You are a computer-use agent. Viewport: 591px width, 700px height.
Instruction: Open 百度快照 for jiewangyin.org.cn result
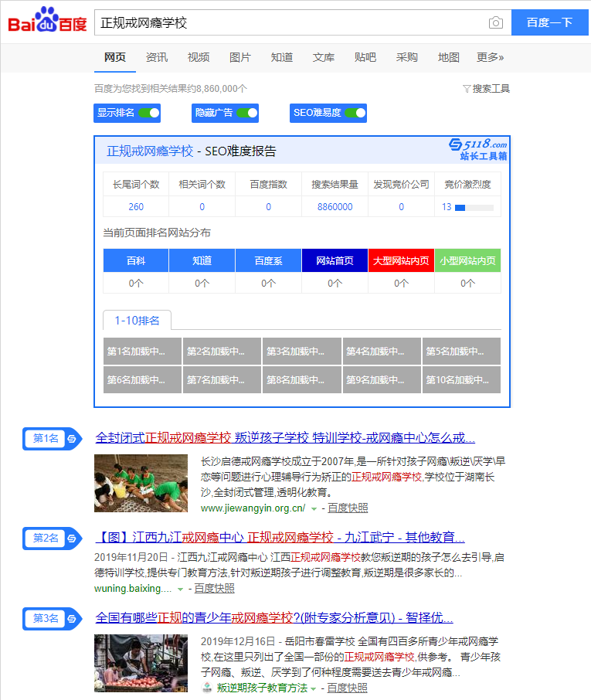348,508
